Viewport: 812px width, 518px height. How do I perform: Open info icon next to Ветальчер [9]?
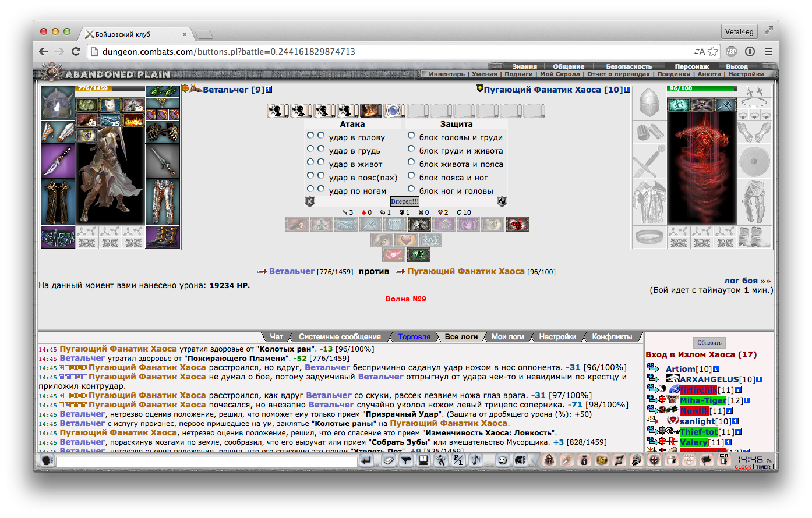click(269, 90)
